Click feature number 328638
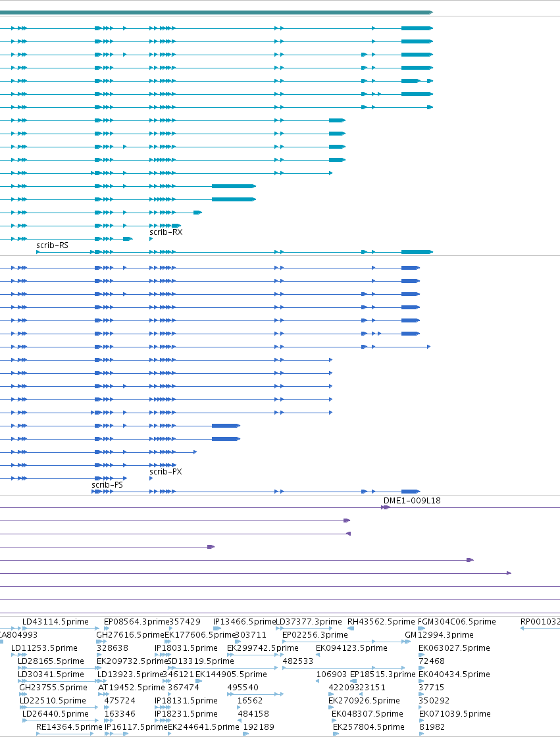The height and width of the screenshot is (737, 560). (113, 648)
